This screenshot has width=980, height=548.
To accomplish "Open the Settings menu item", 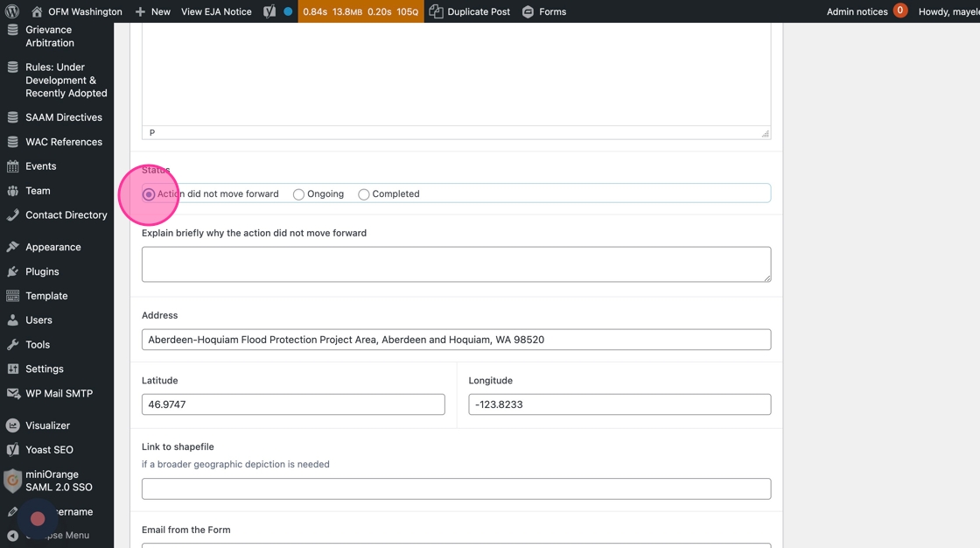I will 45,369.
